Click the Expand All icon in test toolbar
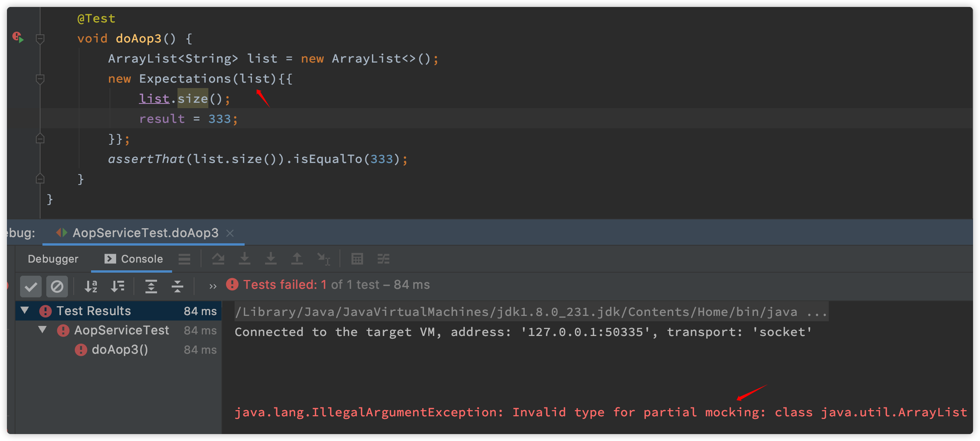 coord(151,286)
